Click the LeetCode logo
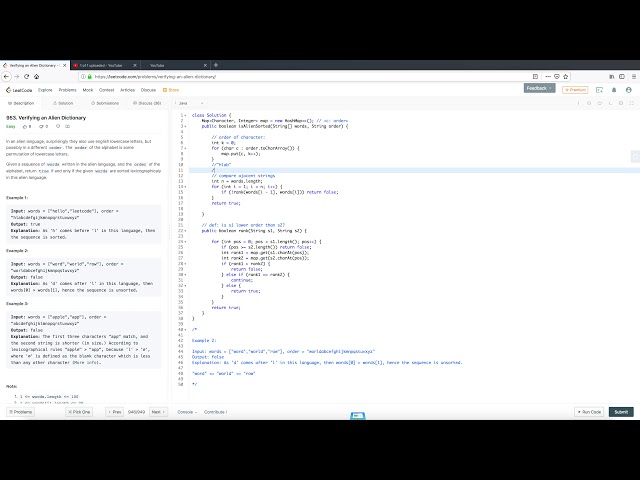 click(19, 90)
